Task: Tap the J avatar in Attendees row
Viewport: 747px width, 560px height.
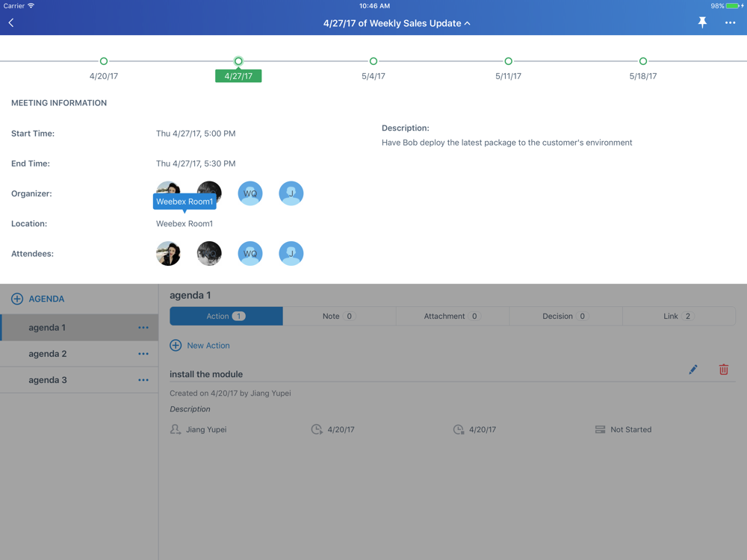Action: [x=291, y=253]
